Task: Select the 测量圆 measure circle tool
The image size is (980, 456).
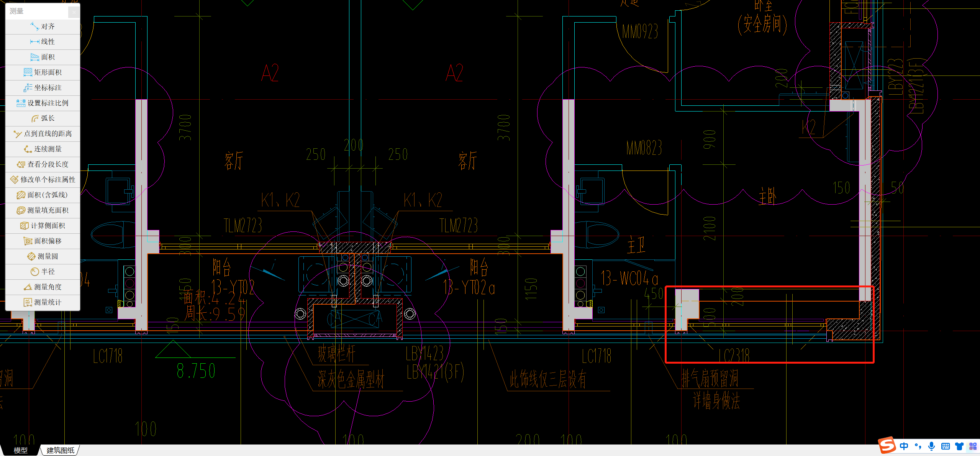Action: [43, 256]
